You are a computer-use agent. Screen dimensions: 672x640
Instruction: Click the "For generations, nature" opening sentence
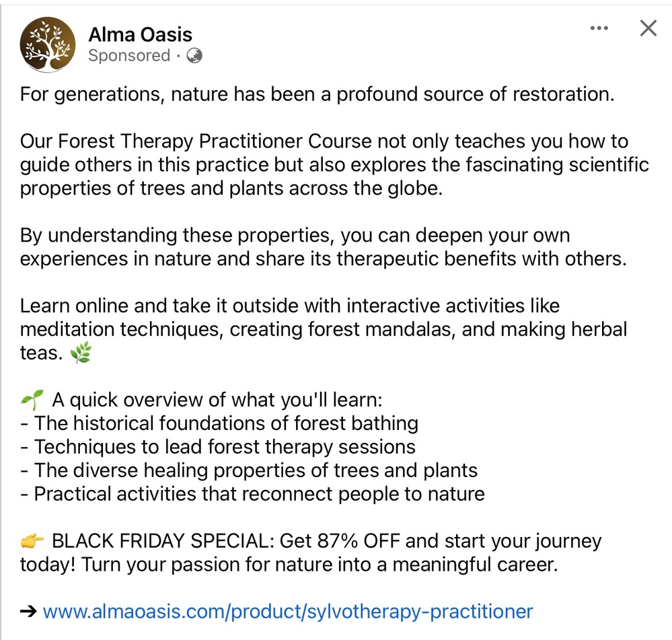point(317,94)
